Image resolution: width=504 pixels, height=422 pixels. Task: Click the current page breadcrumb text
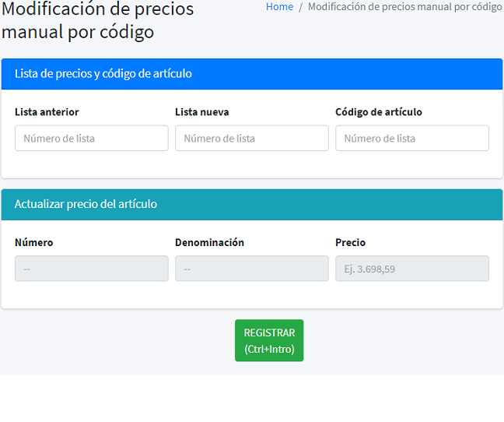click(404, 7)
